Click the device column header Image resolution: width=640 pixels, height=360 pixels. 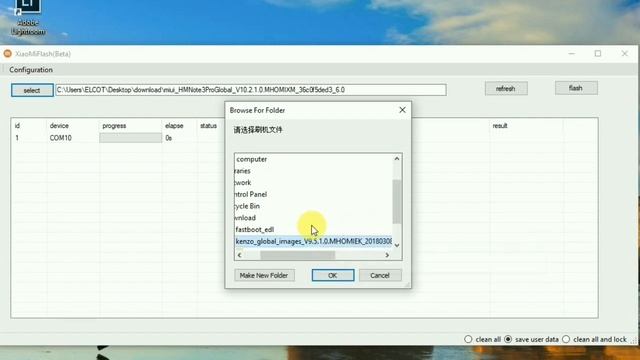click(x=59, y=126)
